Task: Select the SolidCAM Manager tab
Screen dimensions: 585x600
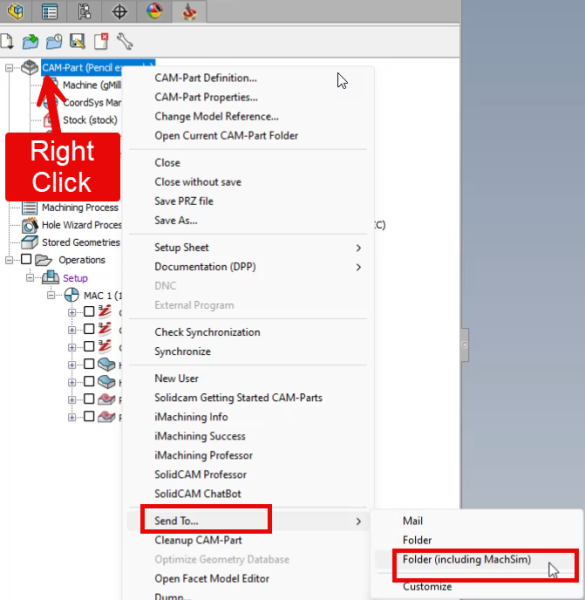Action: [x=189, y=11]
